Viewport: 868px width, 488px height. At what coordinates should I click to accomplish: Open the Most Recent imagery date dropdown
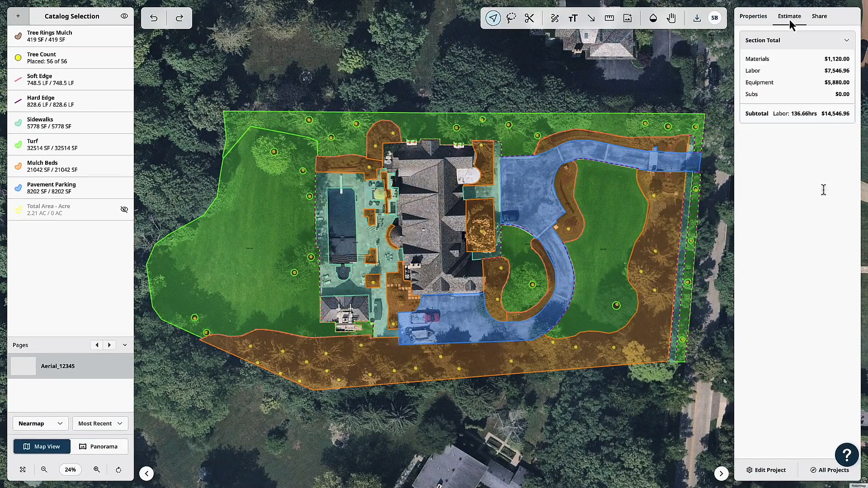point(100,423)
